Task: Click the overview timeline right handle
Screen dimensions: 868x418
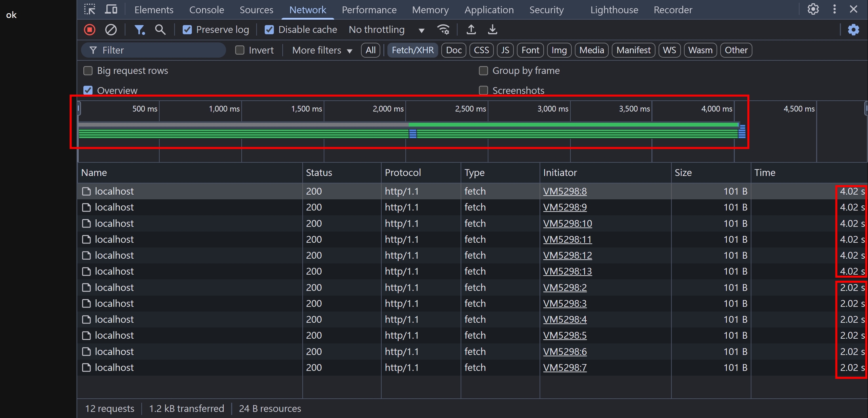Action: click(866, 108)
